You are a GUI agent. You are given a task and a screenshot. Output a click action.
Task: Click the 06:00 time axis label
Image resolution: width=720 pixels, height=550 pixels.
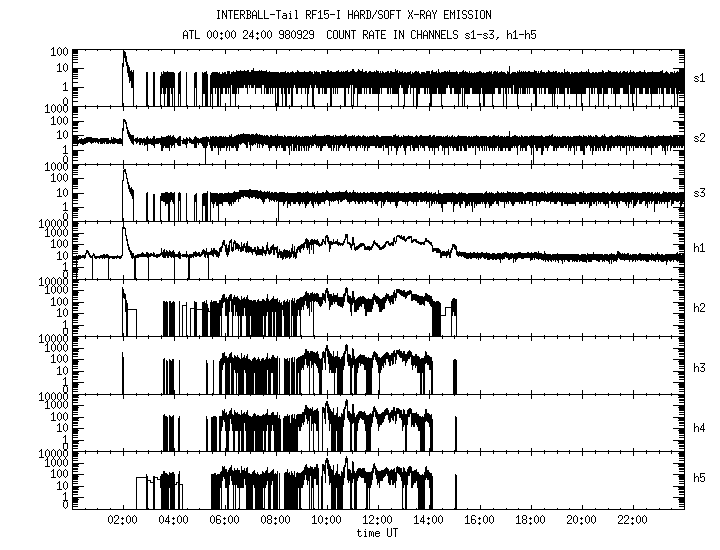224,520
